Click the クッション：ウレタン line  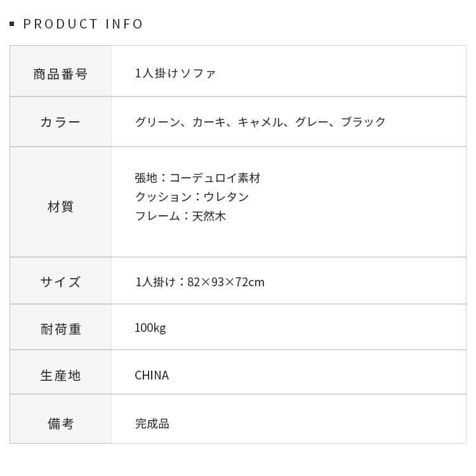(192, 197)
